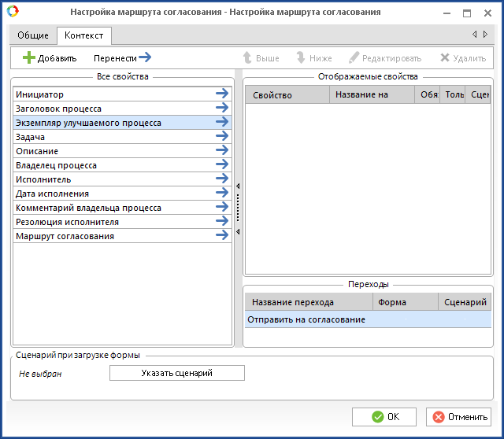
Task: Select the Отправить на согласование transition row
Action: click(307, 319)
